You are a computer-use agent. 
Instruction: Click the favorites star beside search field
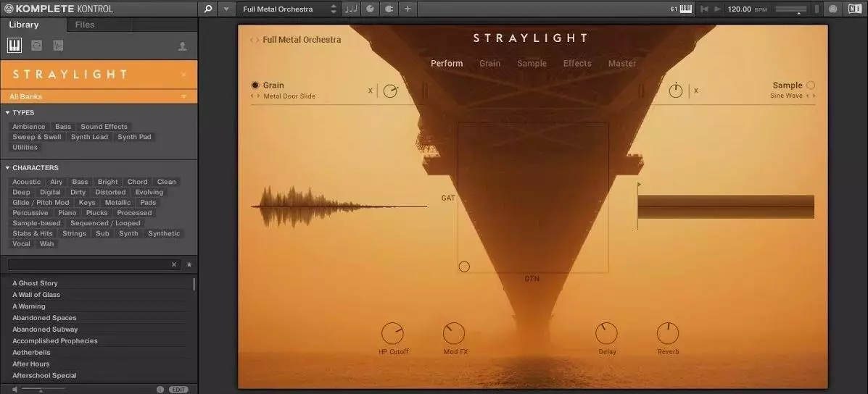189,265
